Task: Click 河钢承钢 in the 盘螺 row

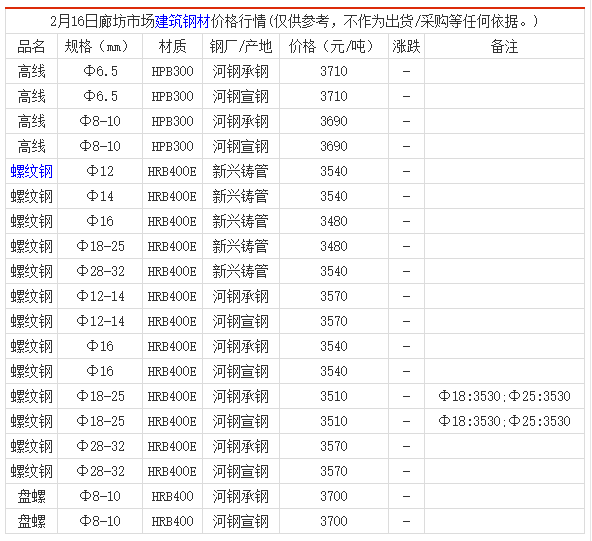Action: coord(241,496)
